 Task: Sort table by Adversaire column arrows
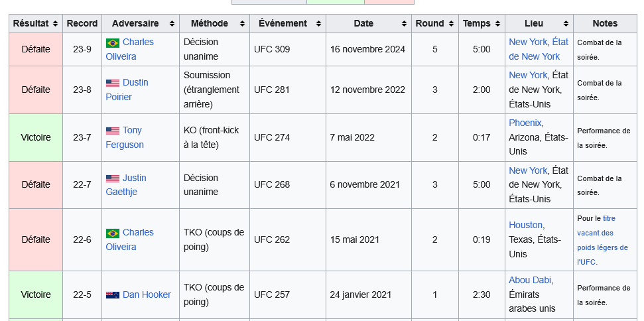click(x=172, y=23)
